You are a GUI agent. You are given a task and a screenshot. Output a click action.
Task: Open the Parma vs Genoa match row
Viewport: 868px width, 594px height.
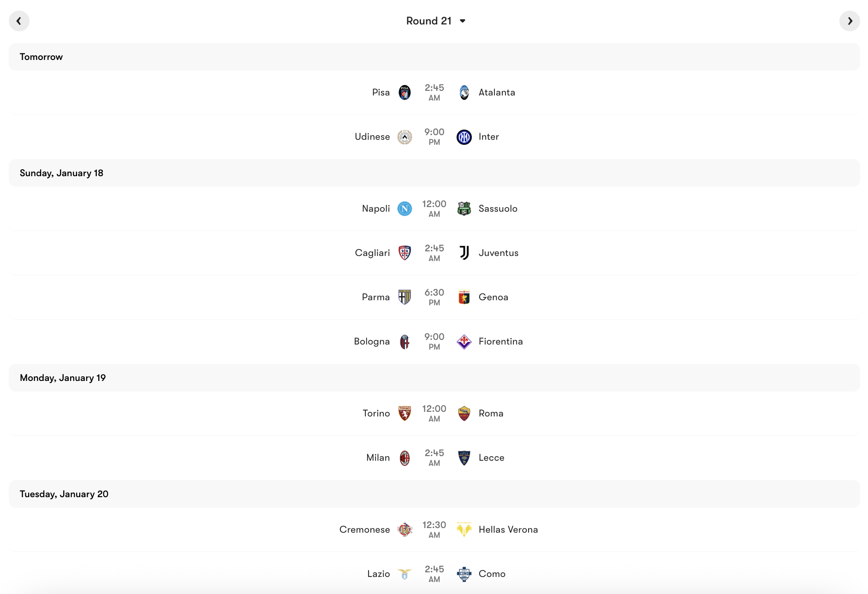click(434, 297)
